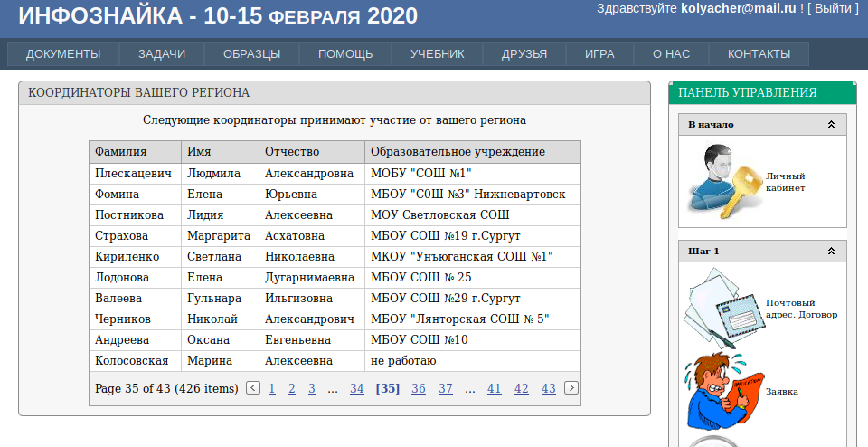Screen dimensions: 868x447
Task: Go to previous page arrow in pager
Action: (253, 388)
